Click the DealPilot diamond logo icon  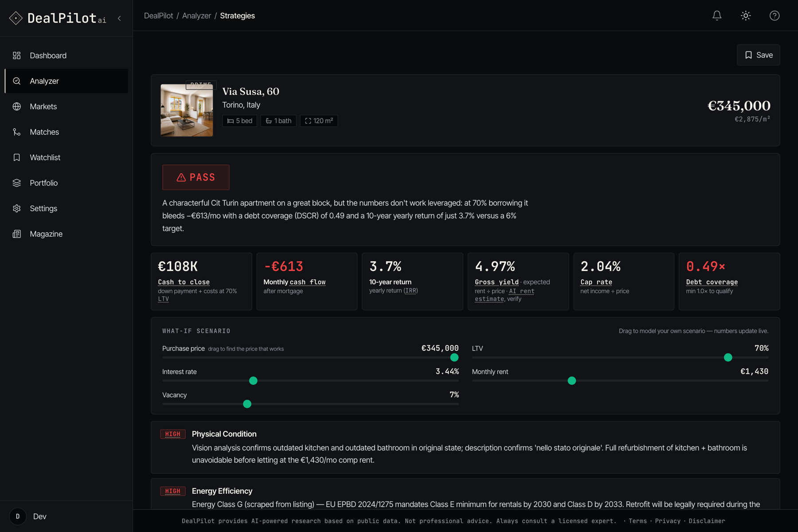16,18
